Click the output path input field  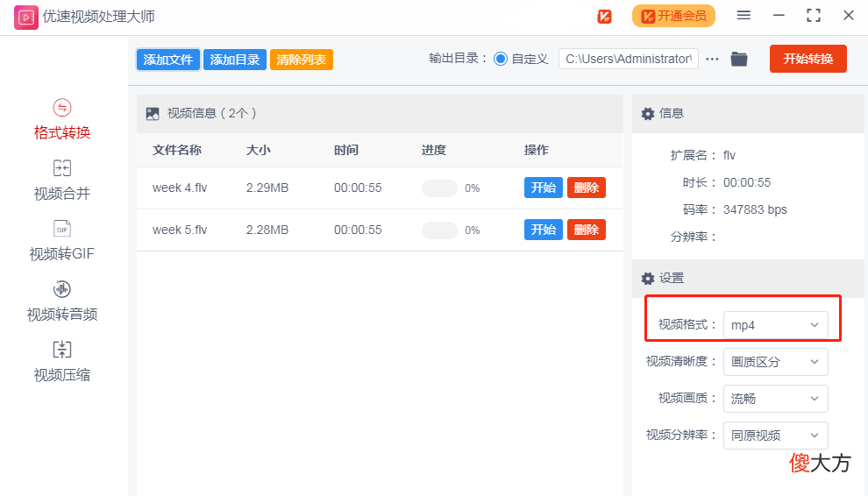point(629,59)
